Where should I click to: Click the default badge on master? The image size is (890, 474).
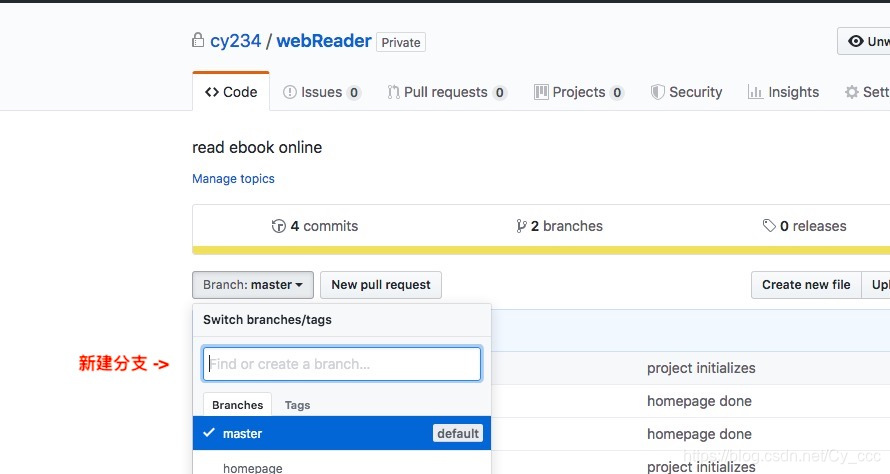click(x=458, y=433)
